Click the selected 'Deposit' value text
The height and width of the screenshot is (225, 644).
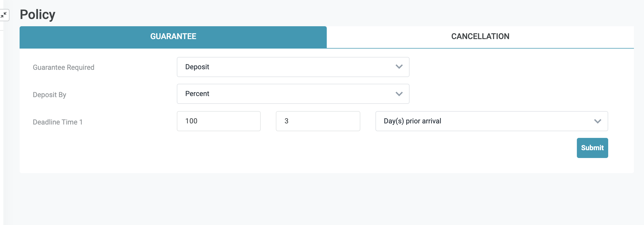(197, 67)
